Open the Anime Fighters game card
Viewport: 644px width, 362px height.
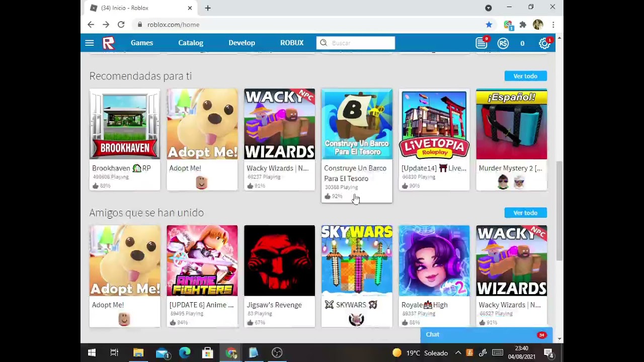tap(202, 276)
